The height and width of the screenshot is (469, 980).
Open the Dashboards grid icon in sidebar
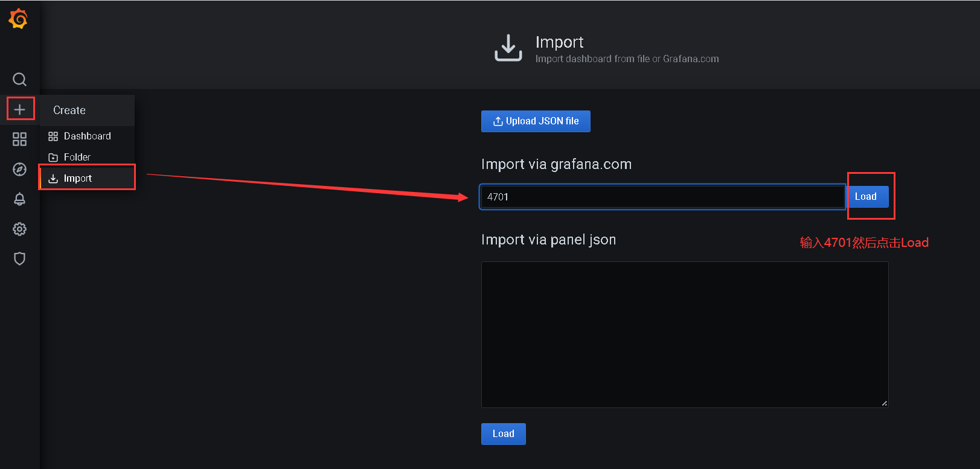[19, 139]
